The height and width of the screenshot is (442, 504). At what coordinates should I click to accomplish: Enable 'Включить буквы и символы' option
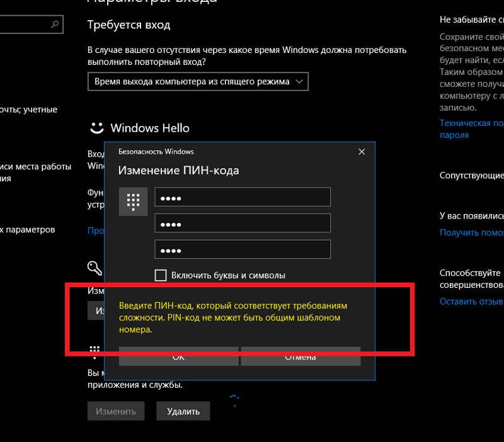161,275
